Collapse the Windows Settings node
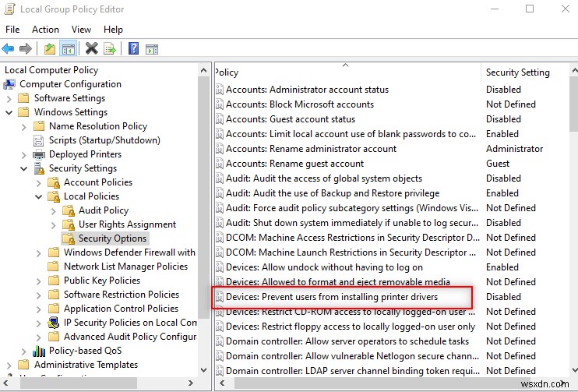The width and height of the screenshot is (578, 392). point(9,112)
